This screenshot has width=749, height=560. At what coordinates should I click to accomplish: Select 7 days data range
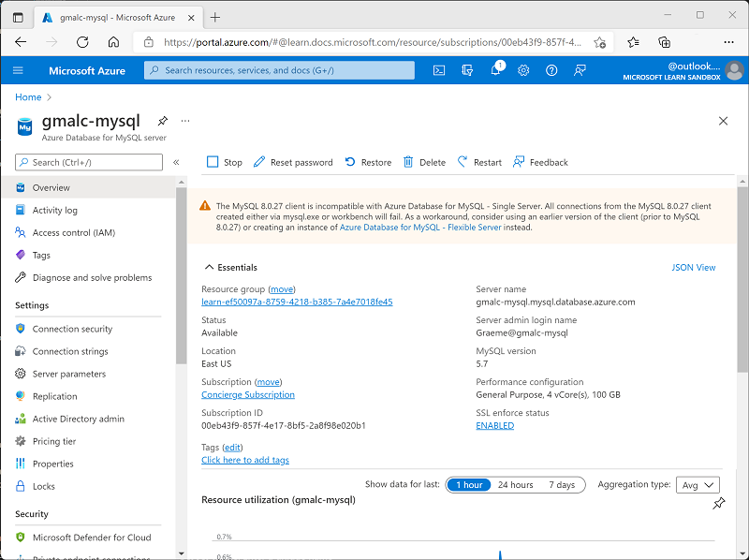pos(562,485)
